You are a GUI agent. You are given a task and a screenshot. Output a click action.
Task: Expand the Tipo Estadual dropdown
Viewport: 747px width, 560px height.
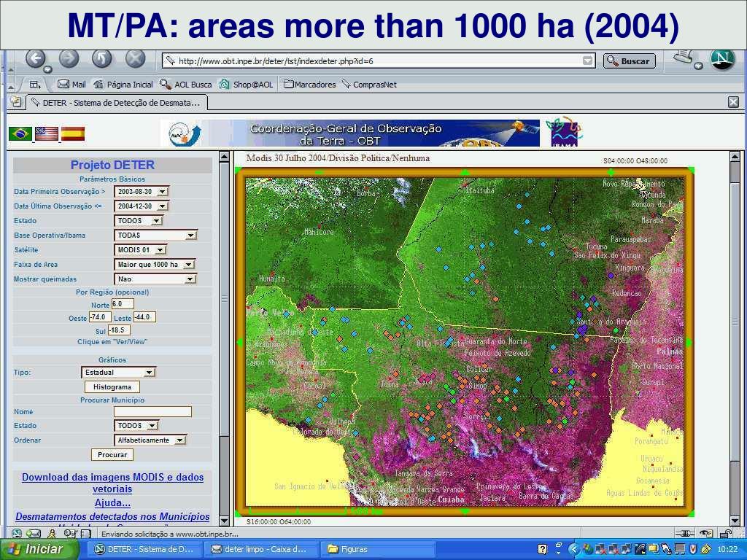coord(119,373)
